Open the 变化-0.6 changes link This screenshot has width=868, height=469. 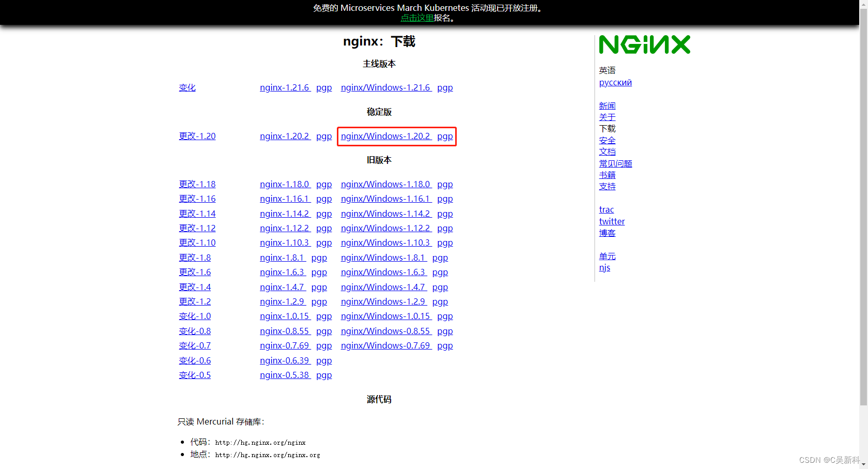click(195, 360)
